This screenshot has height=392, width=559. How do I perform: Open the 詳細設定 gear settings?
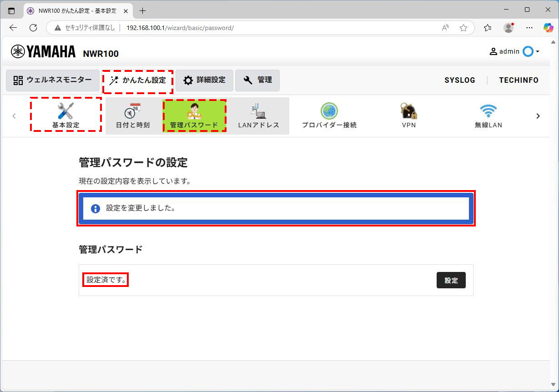coord(204,80)
